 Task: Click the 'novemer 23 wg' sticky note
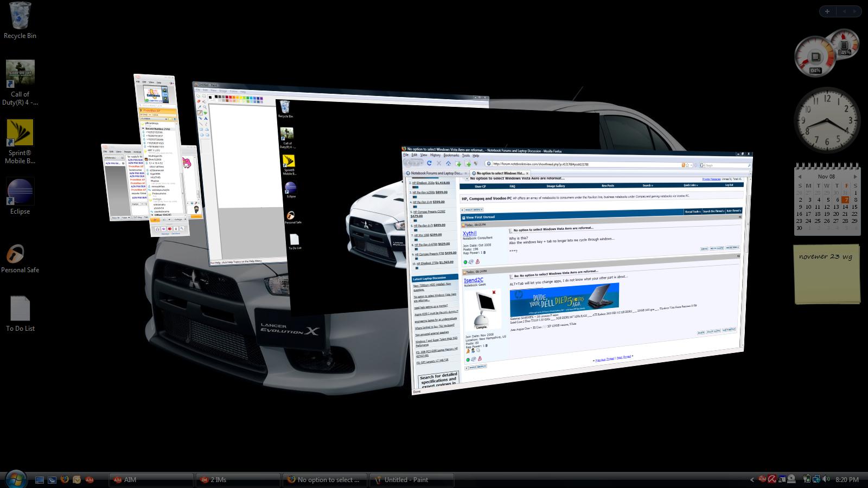pos(827,274)
